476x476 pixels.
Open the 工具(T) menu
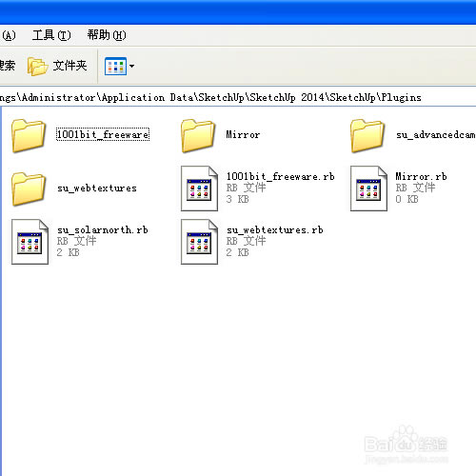(51, 35)
